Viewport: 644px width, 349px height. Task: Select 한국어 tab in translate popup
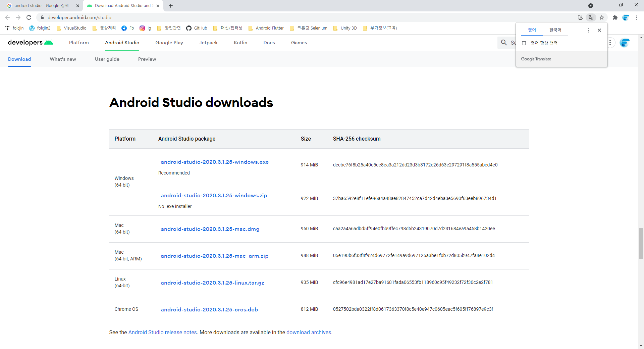point(555,30)
